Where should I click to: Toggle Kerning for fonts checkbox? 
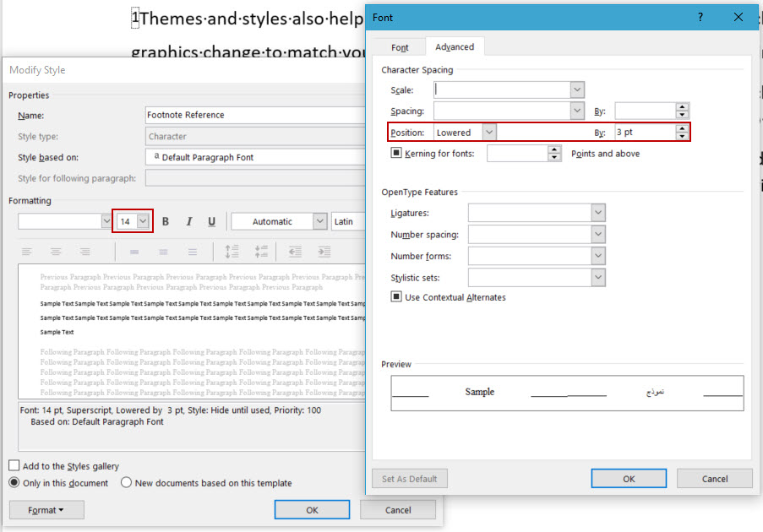[x=396, y=153]
